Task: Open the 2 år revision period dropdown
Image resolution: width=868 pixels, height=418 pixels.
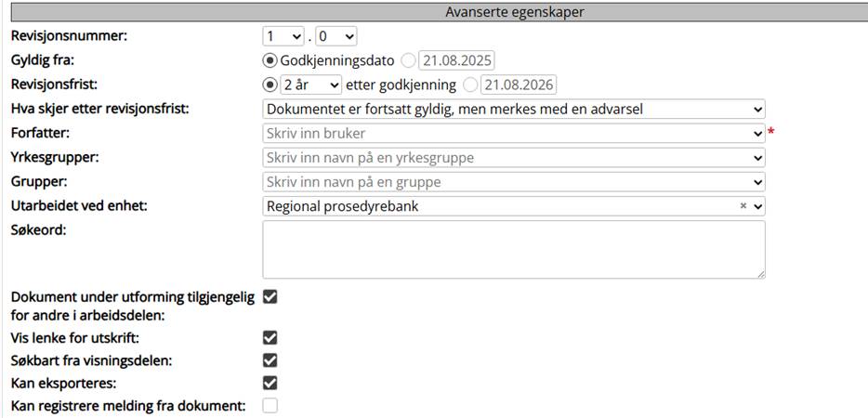Action: pos(310,85)
